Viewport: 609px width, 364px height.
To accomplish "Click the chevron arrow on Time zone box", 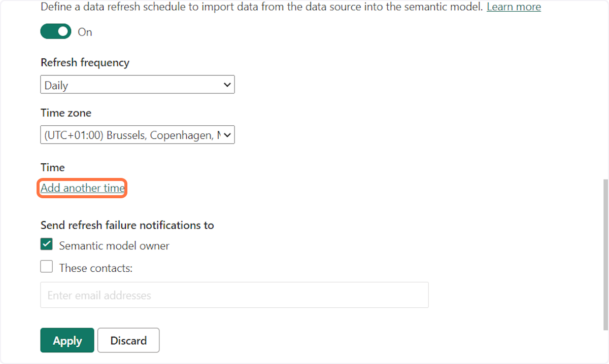I will pos(227,135).
